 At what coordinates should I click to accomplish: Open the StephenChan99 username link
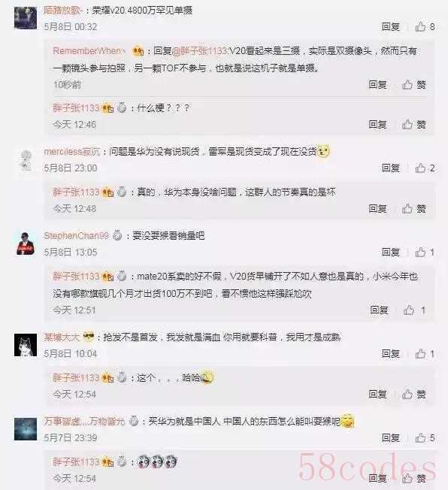click(76, 236)
